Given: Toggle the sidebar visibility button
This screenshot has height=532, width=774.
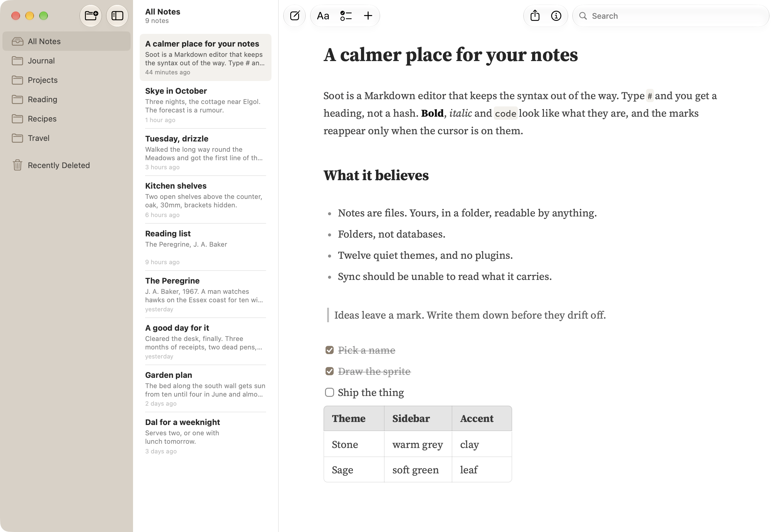Looking at the screenshot, I should (117, 16).
